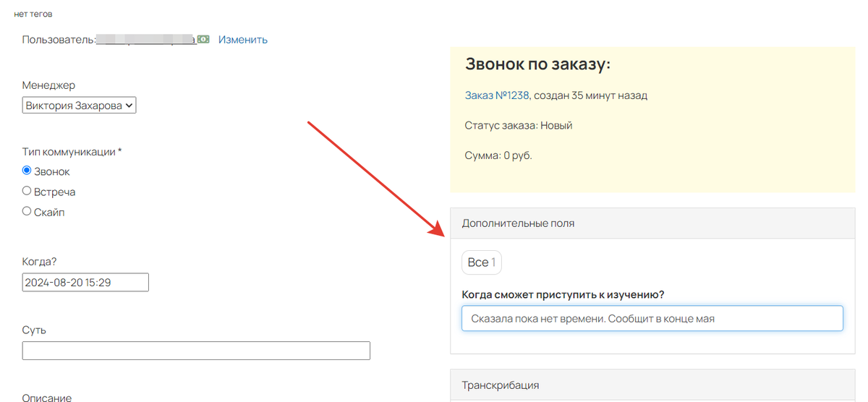The image size is (868, 402).
Task: Click the нет тегов text
Action: [33, 14]
